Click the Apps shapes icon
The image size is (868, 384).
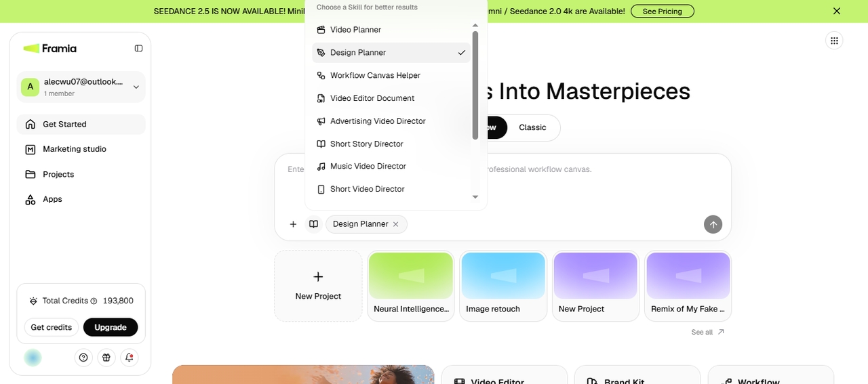(30, 199)
